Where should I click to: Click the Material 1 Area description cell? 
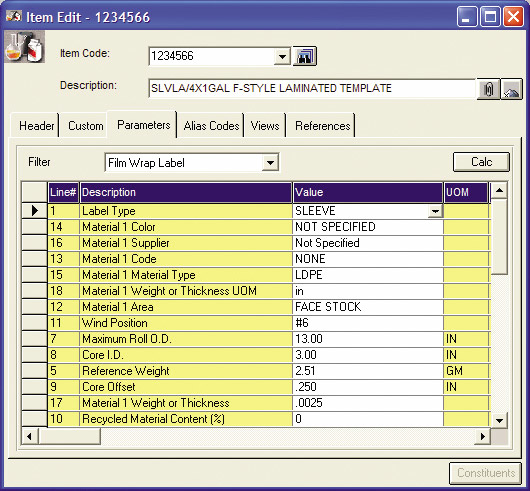pos(186,307)
